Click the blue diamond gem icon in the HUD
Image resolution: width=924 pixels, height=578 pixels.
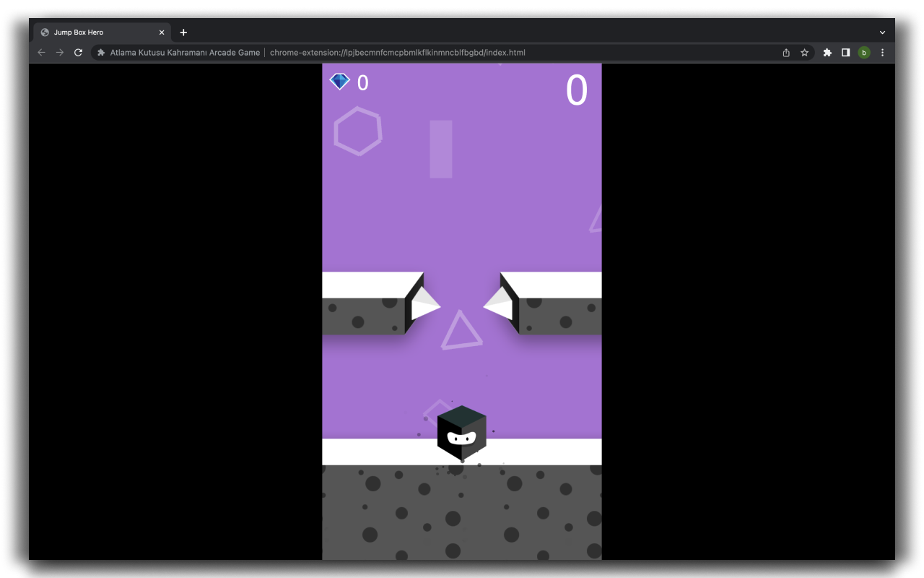coord(339,81)
